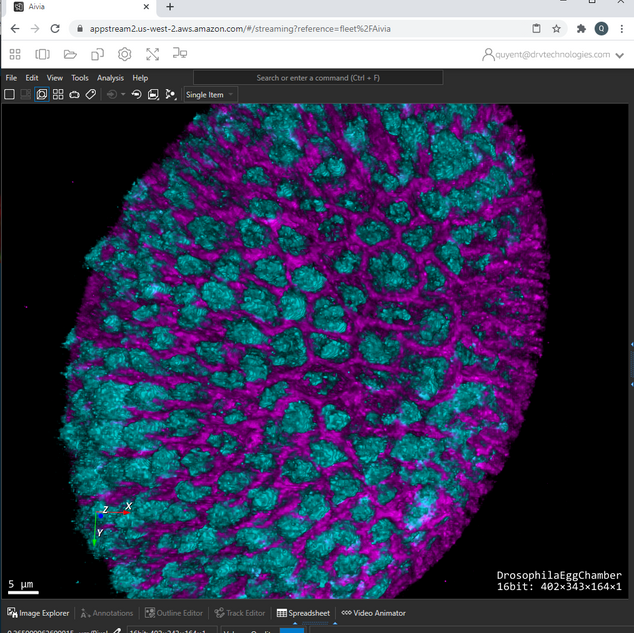This screenshot has width=634, height=633.
Task: Expand the Single Item dropdown
Action: pos(209,94)
